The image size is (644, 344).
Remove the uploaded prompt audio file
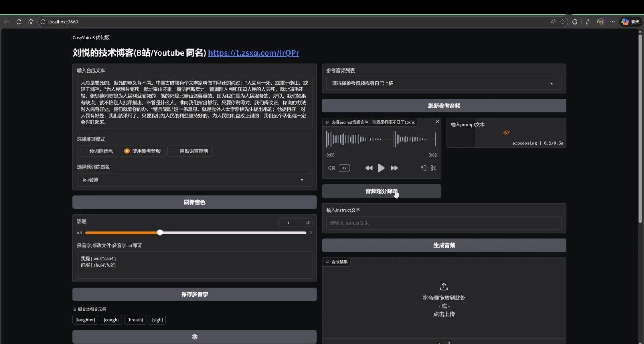(x=438, y=122)
